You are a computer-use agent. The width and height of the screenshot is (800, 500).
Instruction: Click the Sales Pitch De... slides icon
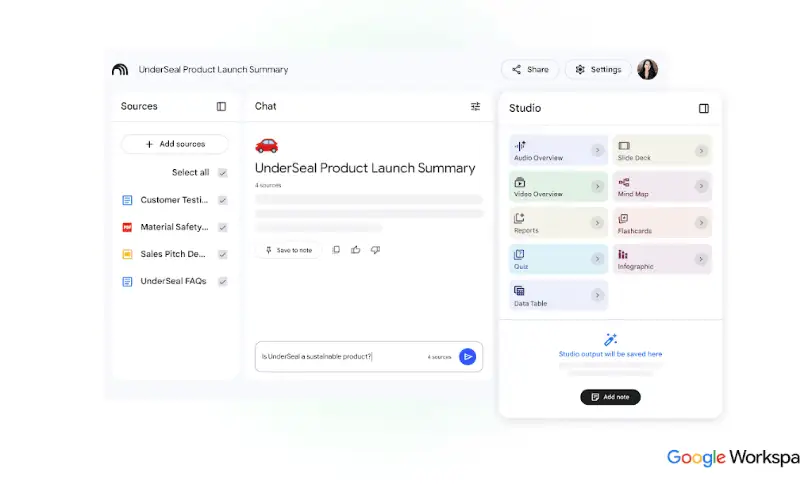(127, 254)
